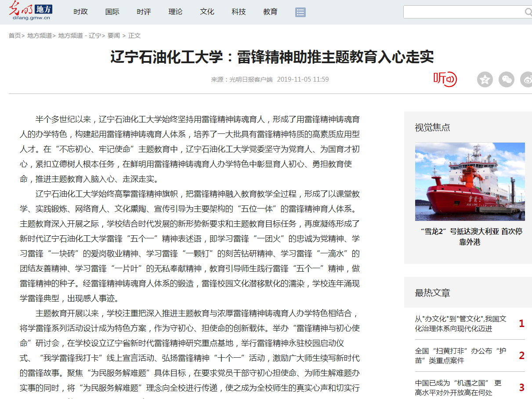Image resolution: width=532 pixels, height=399 pixels.
Task: Click the article headline 辽宁石油化工大学
Action: pyautogui.click(x=272, y=57)
